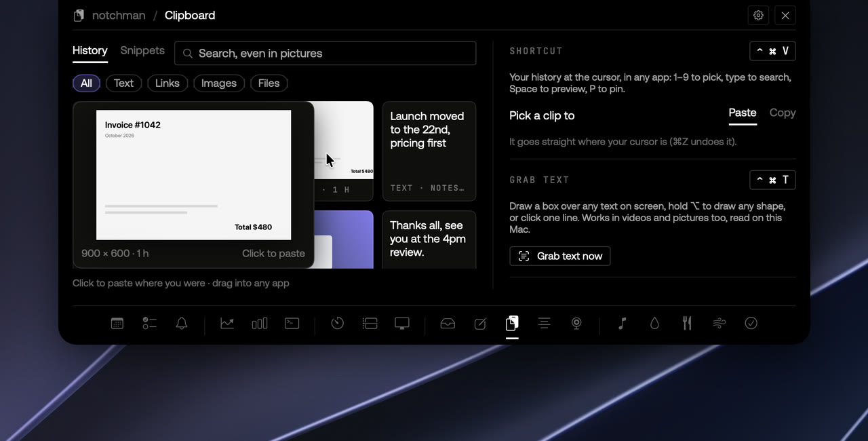The image size is (868, 441).
Task: Filter clipboard history by Links
Action: point(167,83)
